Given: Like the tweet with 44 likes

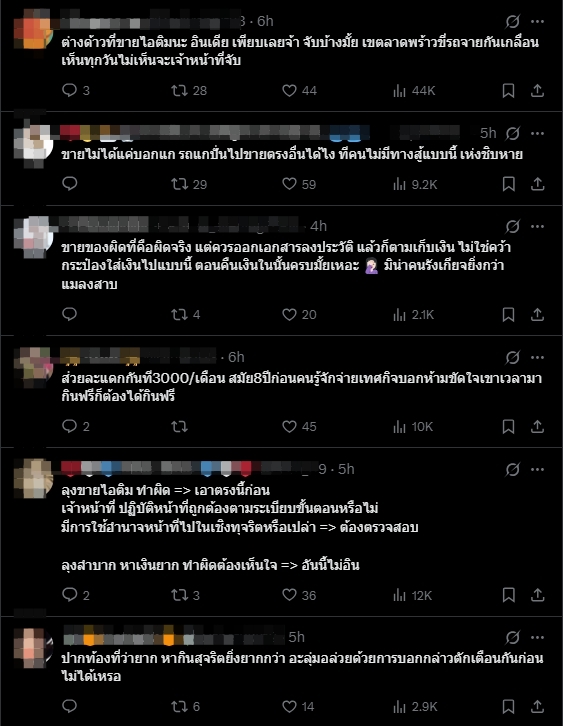Looking at the screenshot, I should [x=299, y=91].
